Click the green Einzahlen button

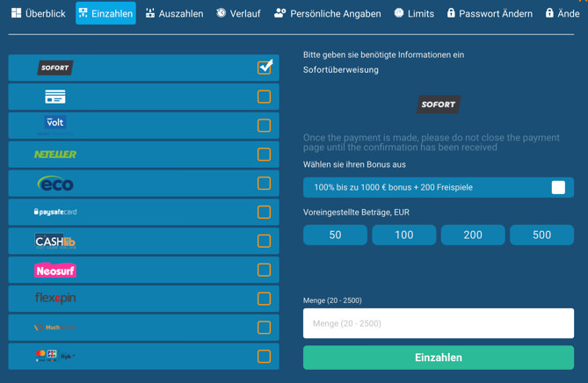point(439,358)
